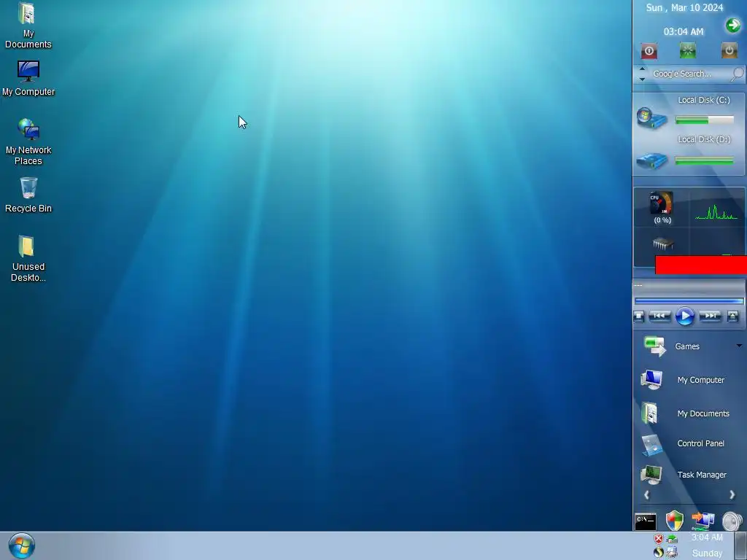The height and width of the screenshot is (560, 747).
Task: Click the Games launcher icon
Action: (x=655, y=346)
